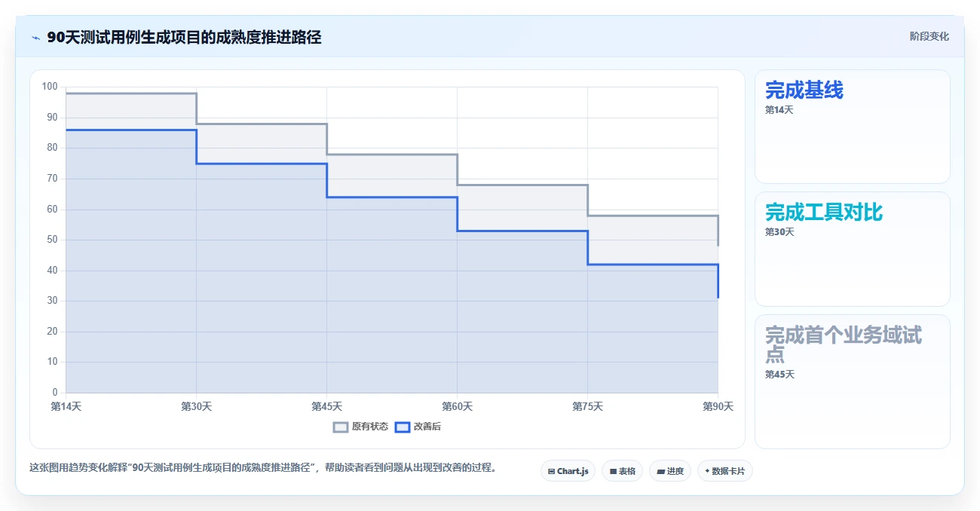Toggle the 改善后 legend dataset

[x=418, y=427]
